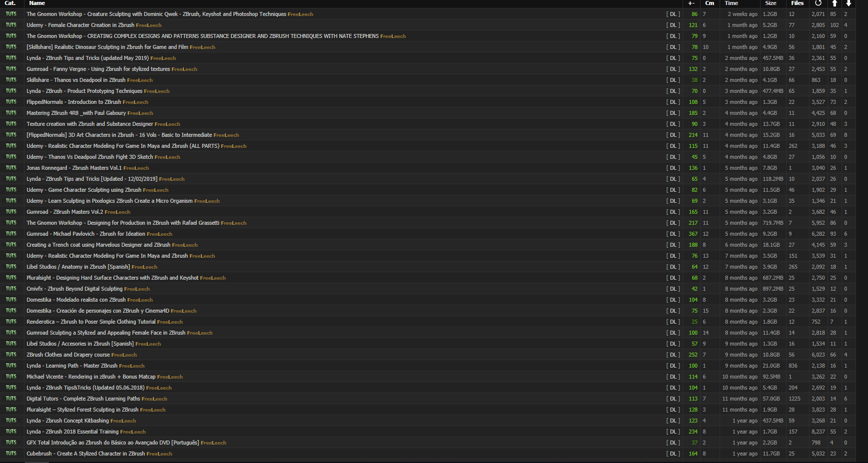Viewport: 868px width, 463px height.
Task: Open Lynda ZBrush Tips&Tricks Updated 05.06.2018 torrent
Action: click(85, 388)
